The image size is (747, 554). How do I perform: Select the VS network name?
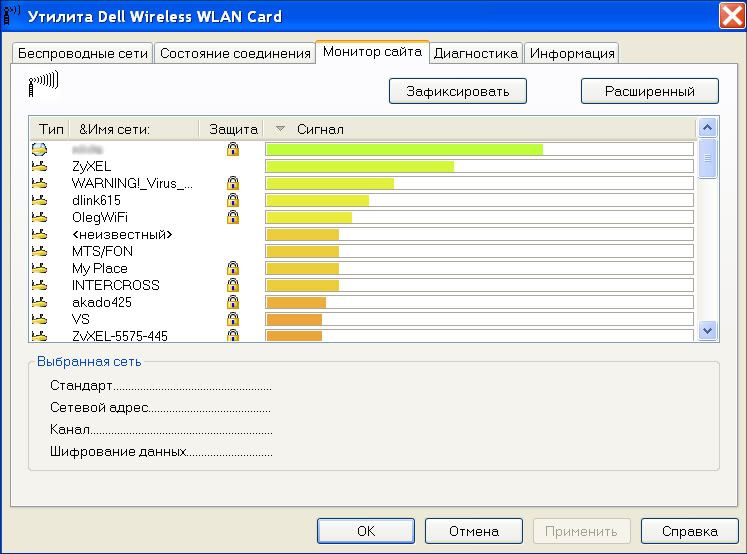pyautogui.click(x=81, y=319)
